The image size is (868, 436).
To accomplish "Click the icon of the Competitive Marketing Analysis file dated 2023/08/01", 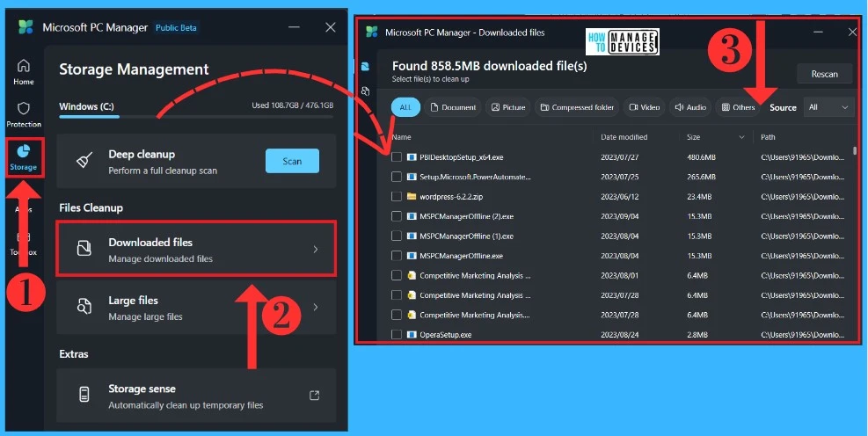I will [412, 275].
